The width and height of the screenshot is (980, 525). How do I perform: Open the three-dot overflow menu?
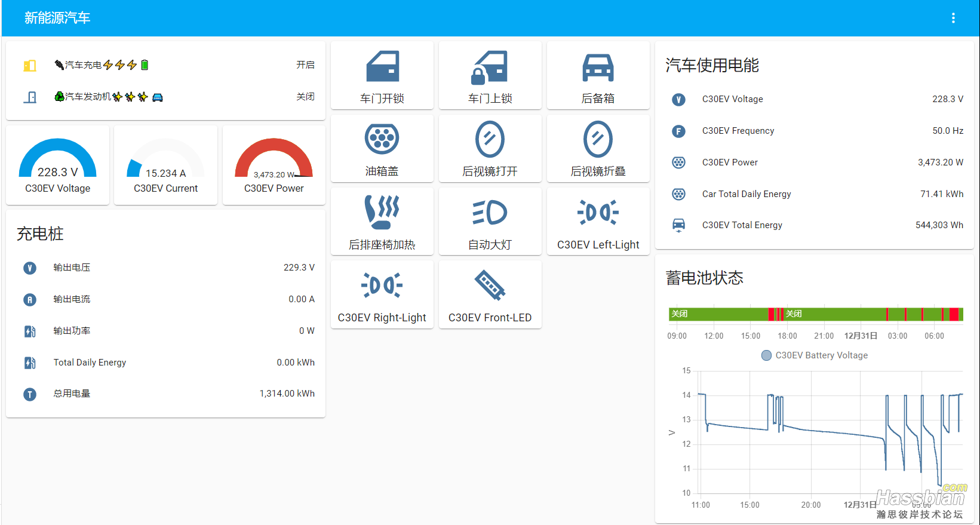pos(953,18)
